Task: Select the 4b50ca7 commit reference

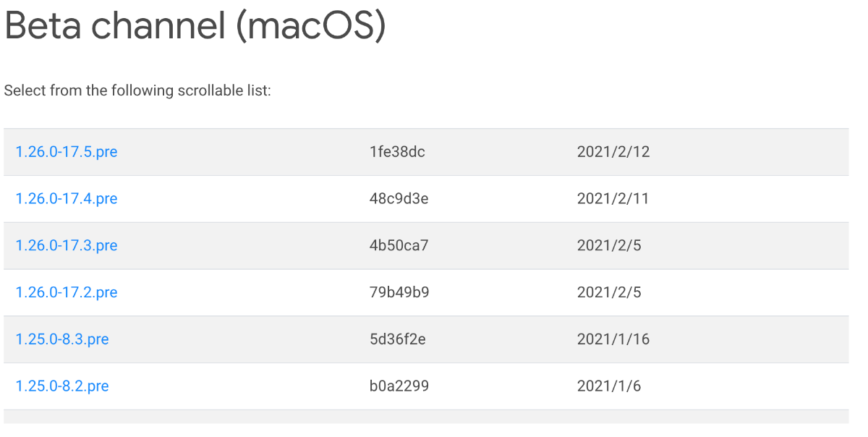Action: (399, 245)
